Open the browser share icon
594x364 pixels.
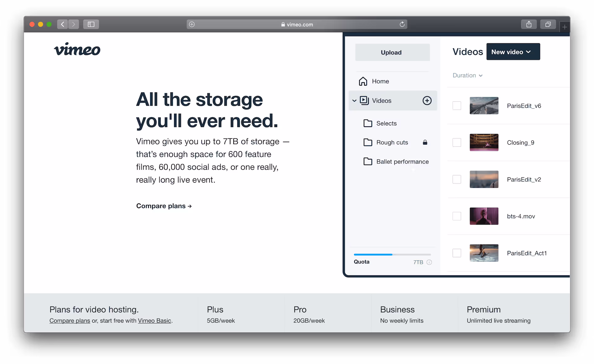coord(529,24)
